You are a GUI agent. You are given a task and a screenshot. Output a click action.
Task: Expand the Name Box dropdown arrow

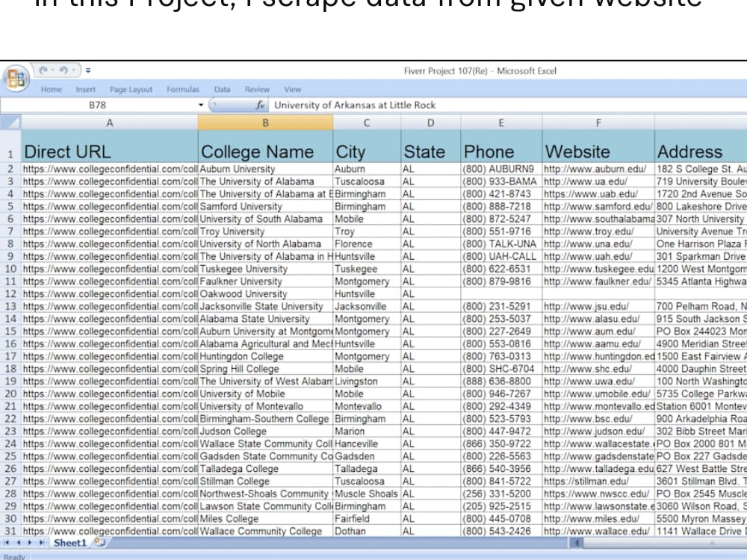point(200,105)
